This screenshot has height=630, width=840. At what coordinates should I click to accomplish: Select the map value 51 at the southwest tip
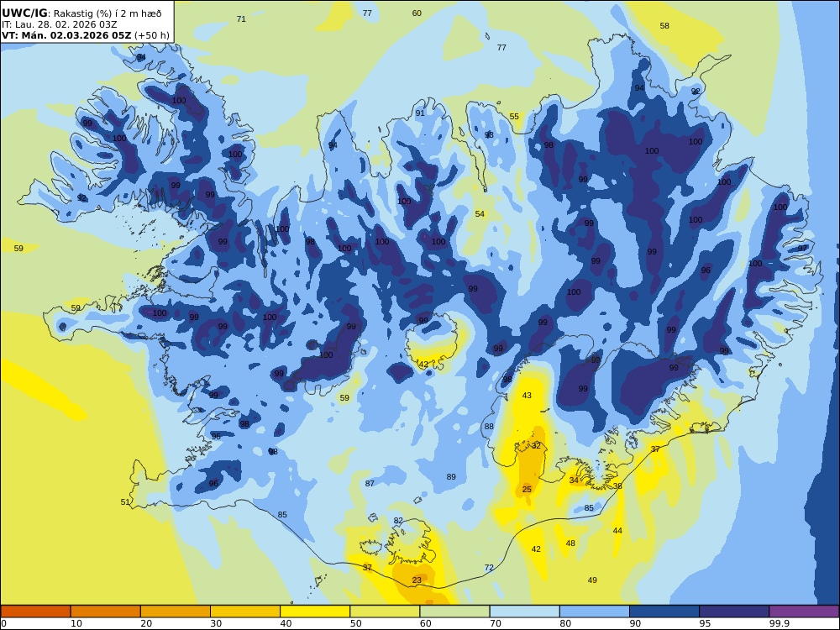click(x=125, y=502)
